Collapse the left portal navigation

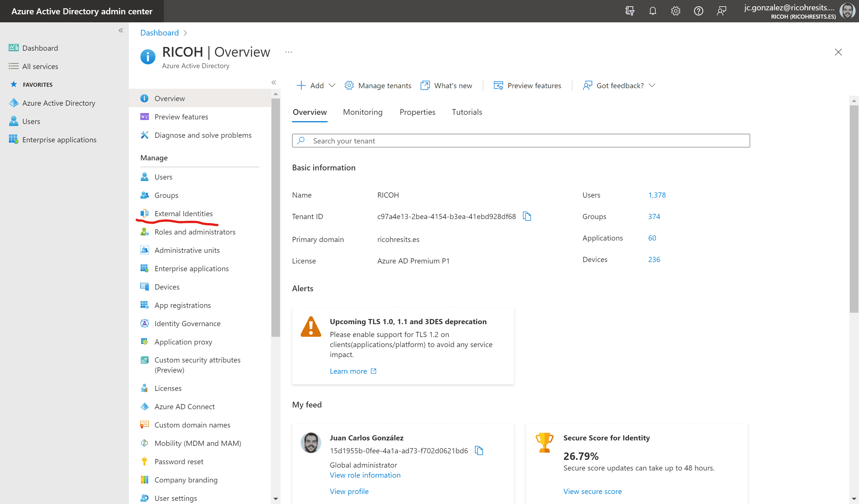[121, 30]
